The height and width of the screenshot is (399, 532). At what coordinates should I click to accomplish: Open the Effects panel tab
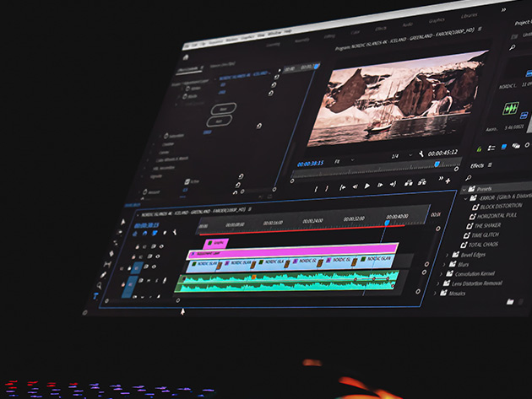pos(477,165)
